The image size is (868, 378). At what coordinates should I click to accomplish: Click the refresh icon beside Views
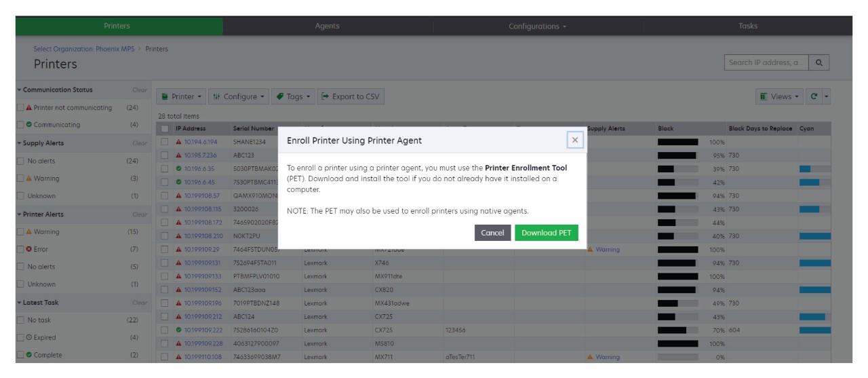814,97
